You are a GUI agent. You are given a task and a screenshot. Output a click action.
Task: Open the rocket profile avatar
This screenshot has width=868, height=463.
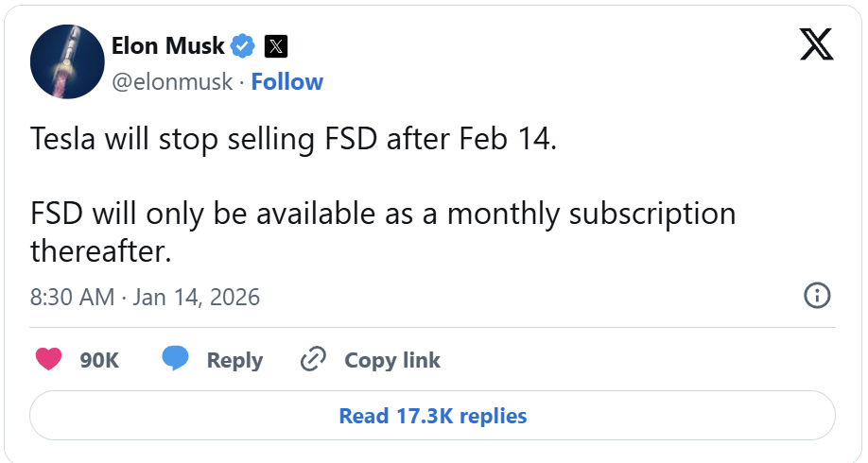(x=67, y=63)
